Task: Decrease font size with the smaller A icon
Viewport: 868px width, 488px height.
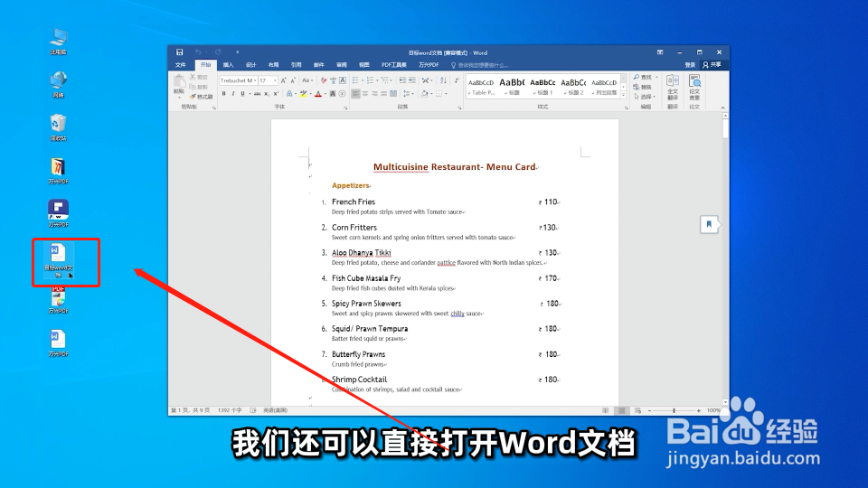Action: [293, 80]
